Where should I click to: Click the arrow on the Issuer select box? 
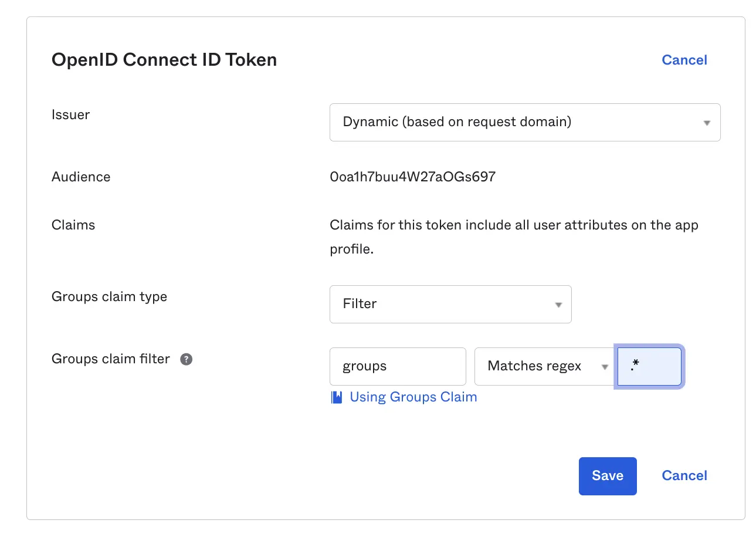pos(707,123)
